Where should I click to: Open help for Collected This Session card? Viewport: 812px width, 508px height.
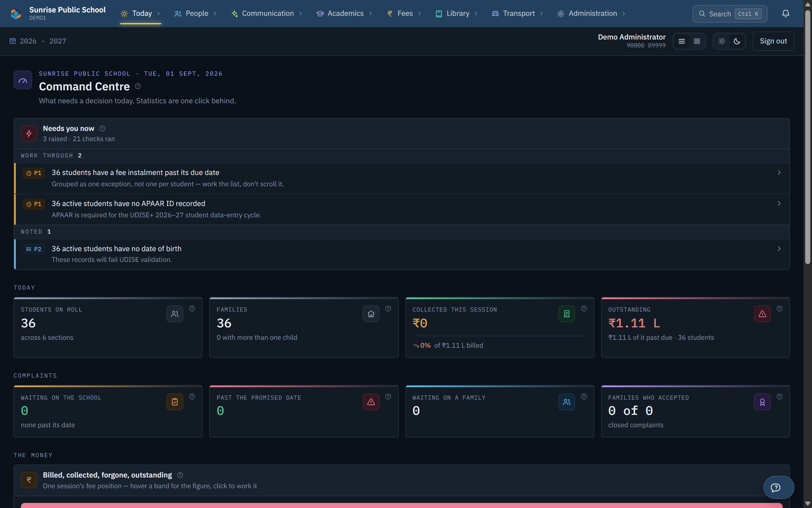[584, 308]
